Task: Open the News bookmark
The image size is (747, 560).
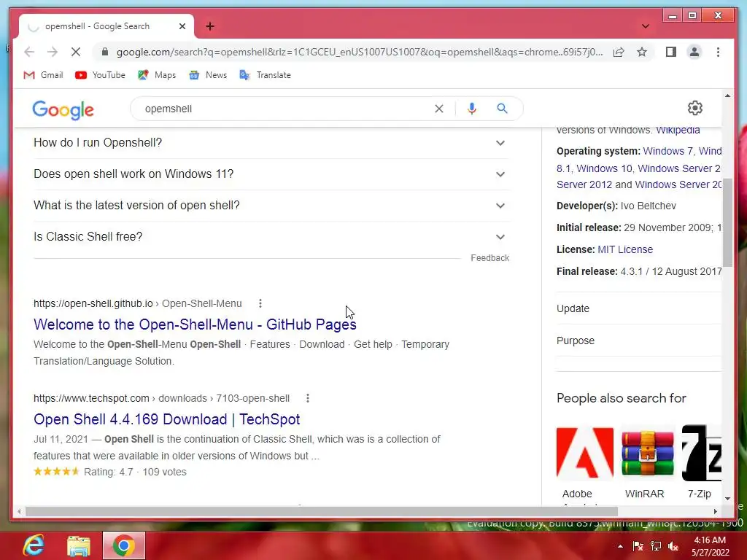Action: pos(208,75)
